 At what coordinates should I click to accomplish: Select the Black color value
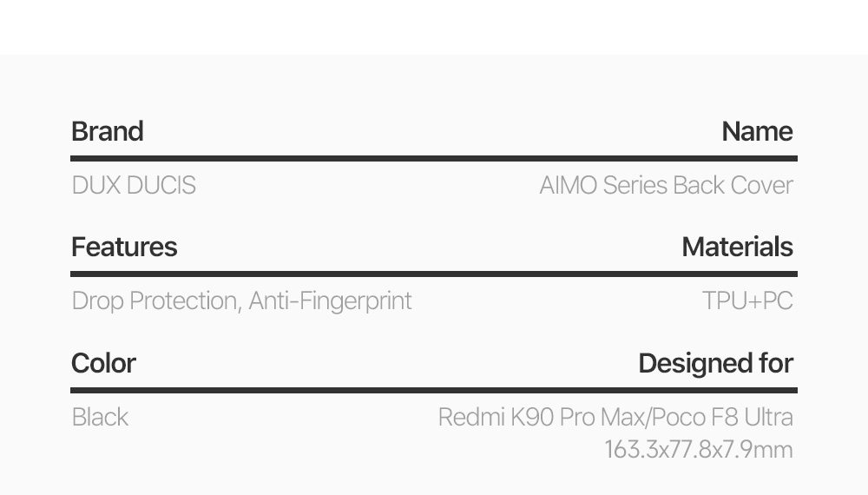(100, 417)
